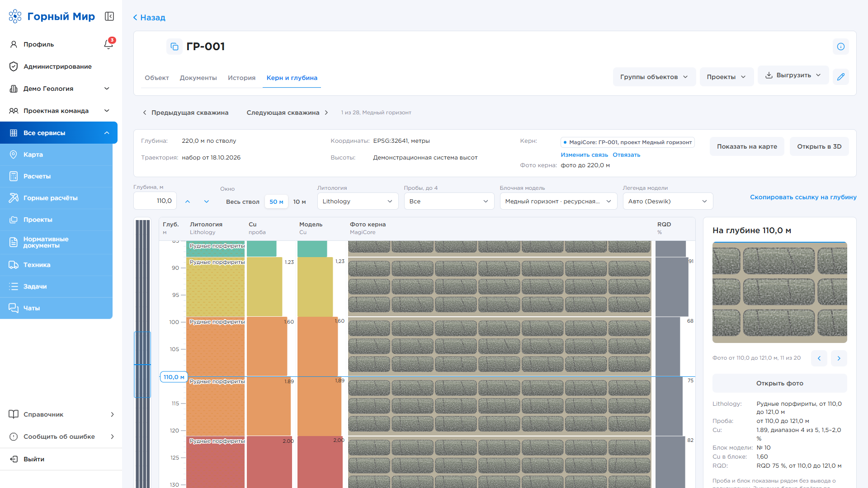
Task: Decrease depth with down arrow
Action: pos(207,202)
